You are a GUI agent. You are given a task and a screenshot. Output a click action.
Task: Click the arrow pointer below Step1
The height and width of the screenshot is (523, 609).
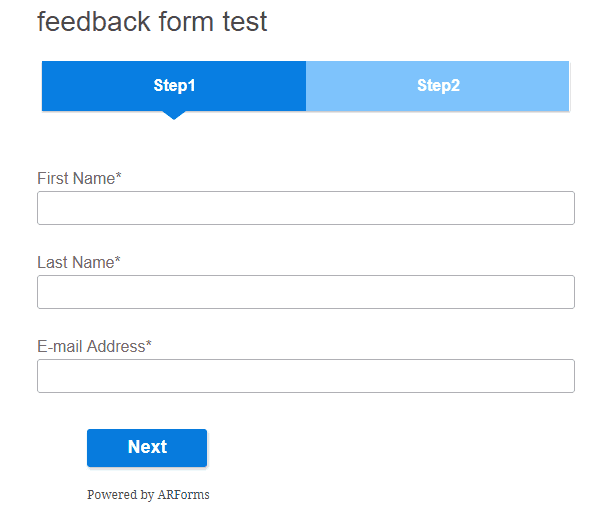(x=174, y=115)
